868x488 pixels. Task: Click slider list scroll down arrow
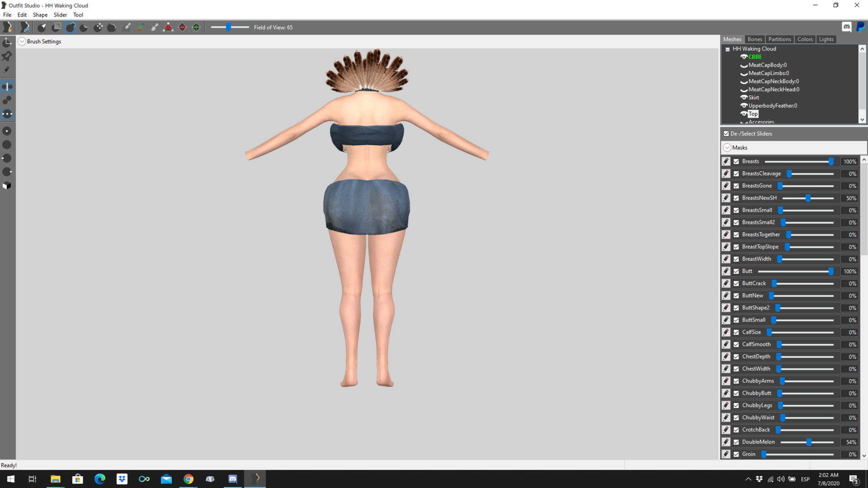click(864, 456)
